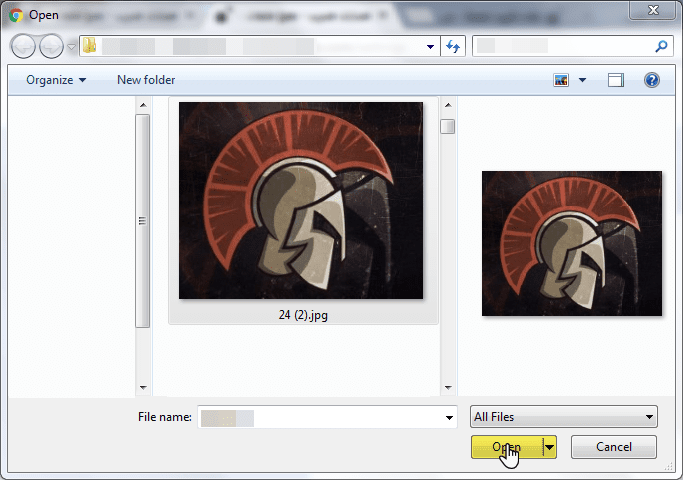Open Help with the question mark icon

652,80
